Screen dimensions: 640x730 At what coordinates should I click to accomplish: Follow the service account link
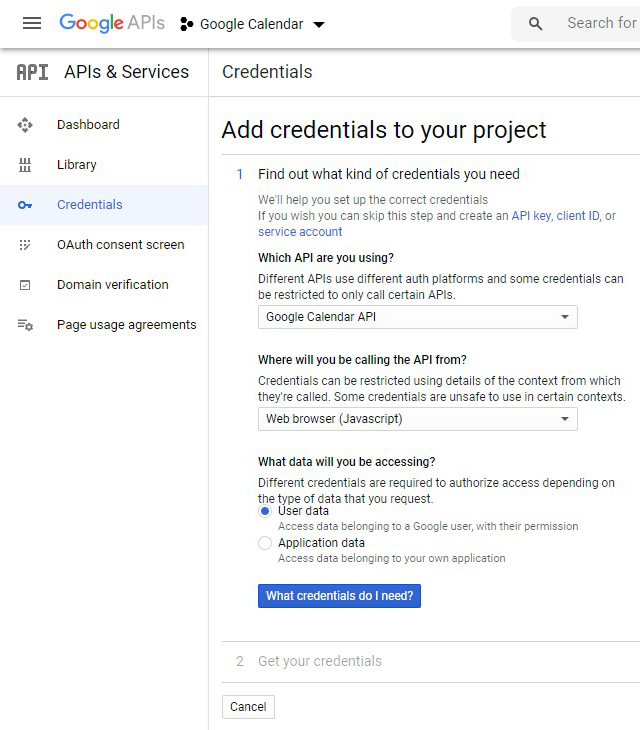point(300,232)
